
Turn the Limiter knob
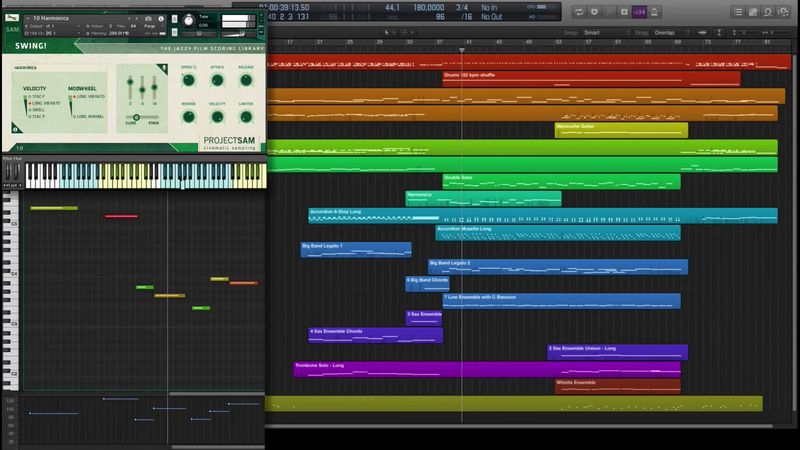click(x=246, y=117)
